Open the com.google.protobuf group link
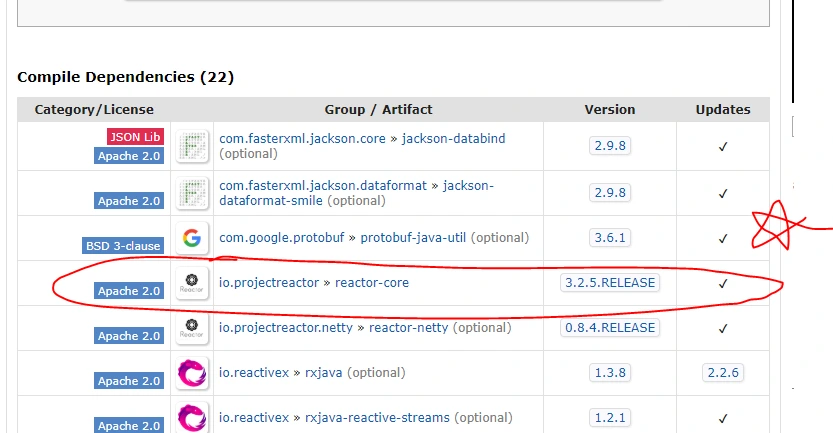The height and width of the screenshot is (433, 833). click(x=282, y=237)
